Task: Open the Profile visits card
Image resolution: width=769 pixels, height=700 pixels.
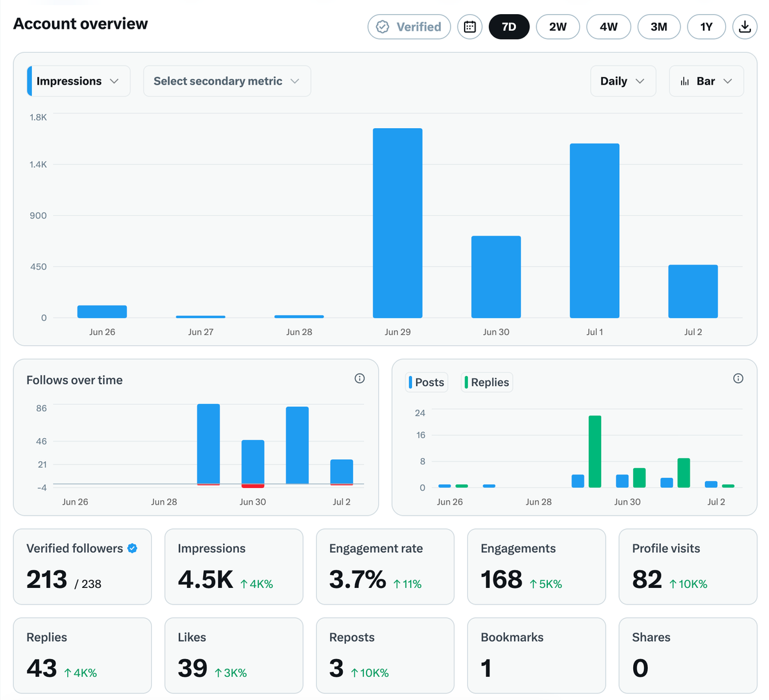Action: pyautogui.click(x=688, y=567)
